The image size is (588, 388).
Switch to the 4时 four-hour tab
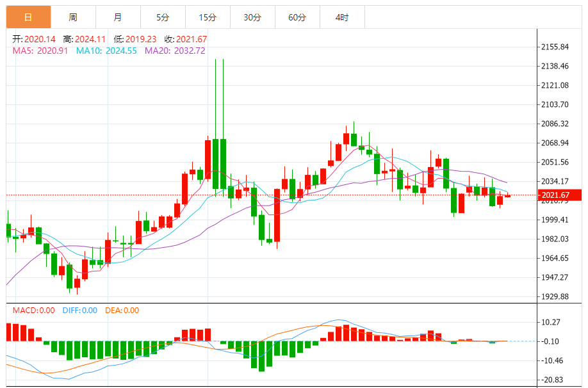pyautogui.click(x=342, y=17)
